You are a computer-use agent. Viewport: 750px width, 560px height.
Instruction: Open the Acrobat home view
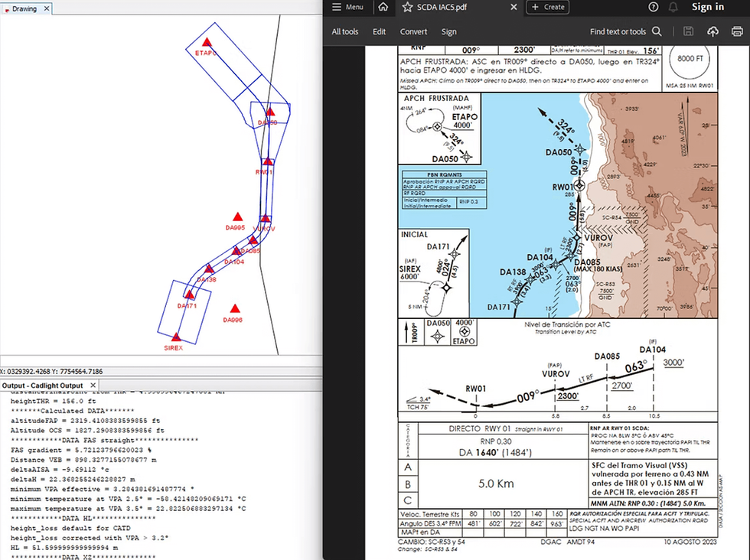pyautogui.click(x=384, y=7)
